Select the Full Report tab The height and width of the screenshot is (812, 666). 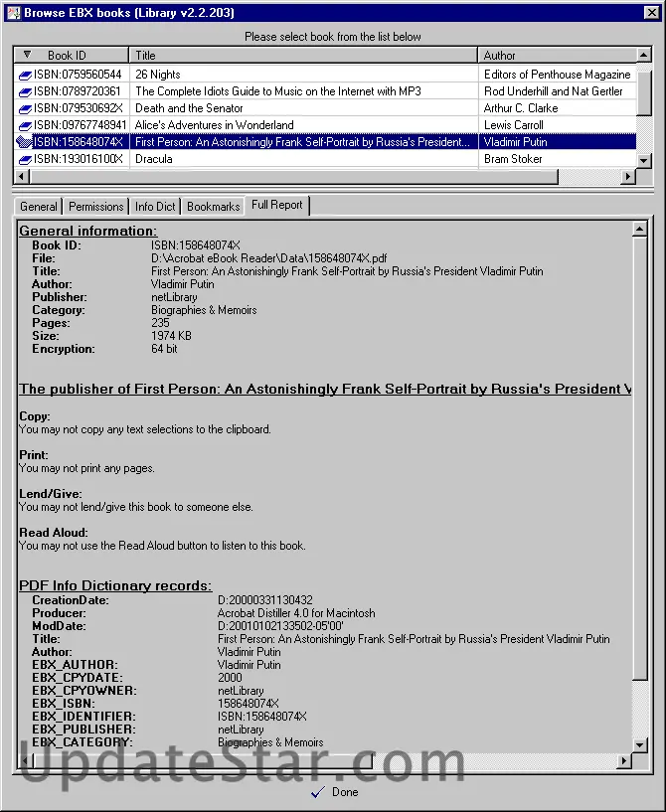[277, 205]
